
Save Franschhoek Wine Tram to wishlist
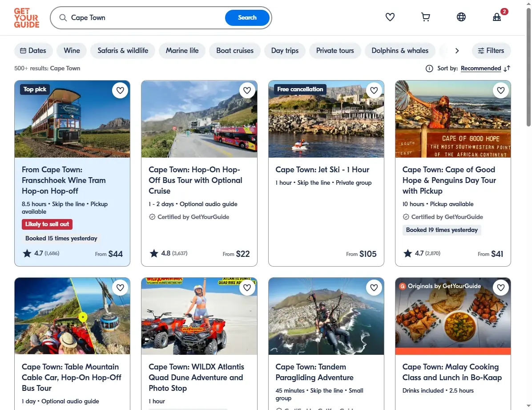(120, 90)
